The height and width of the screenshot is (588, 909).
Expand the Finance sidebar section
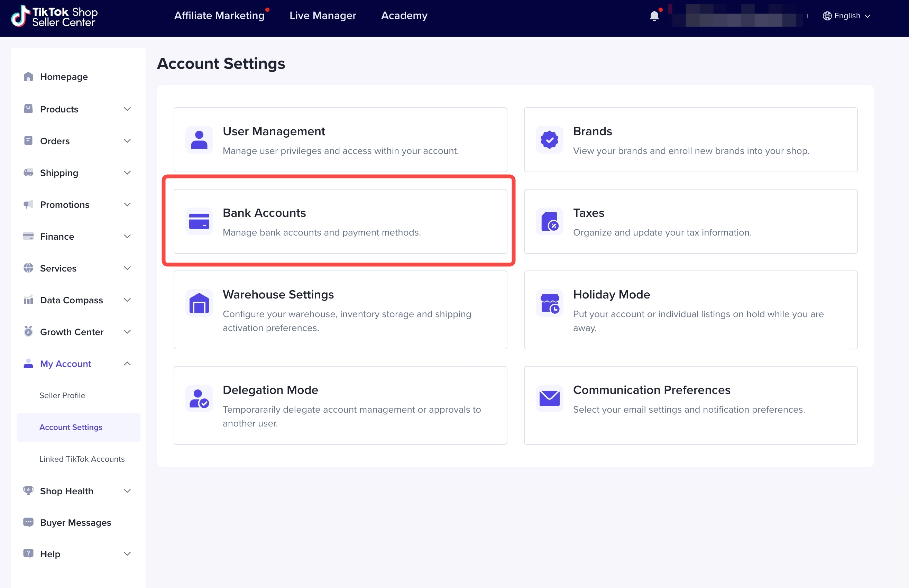(127, 236)
